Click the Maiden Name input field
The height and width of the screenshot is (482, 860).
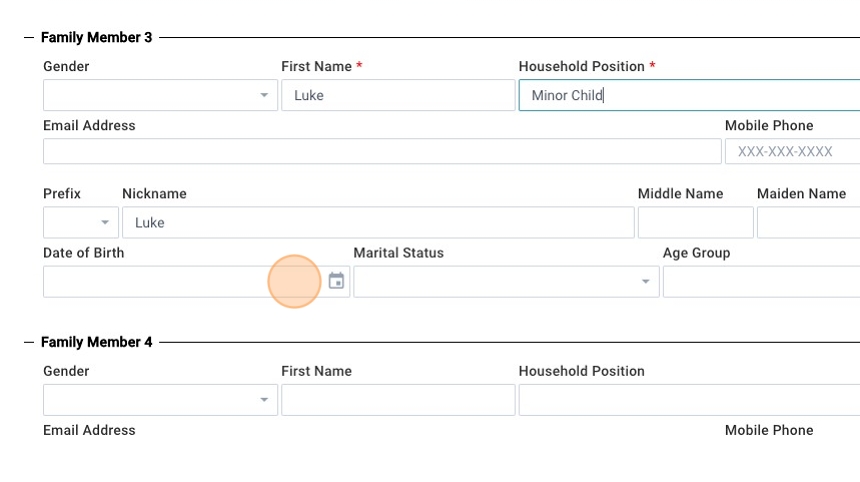807,222
